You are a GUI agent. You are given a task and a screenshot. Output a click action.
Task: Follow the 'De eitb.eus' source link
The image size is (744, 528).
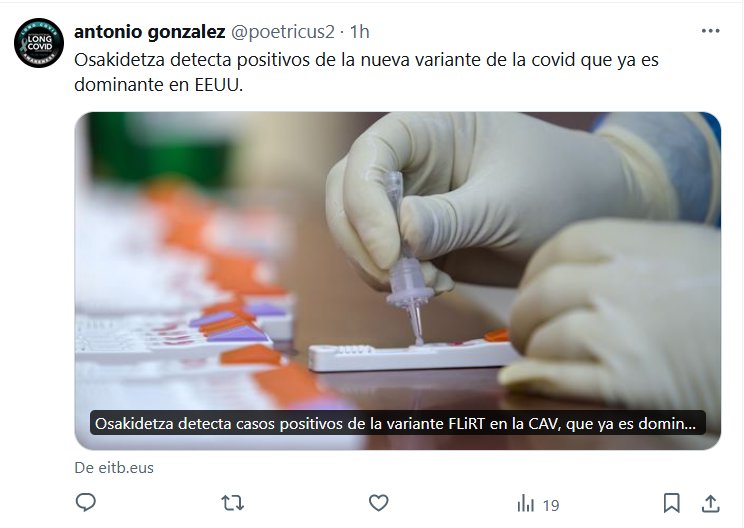114,468
